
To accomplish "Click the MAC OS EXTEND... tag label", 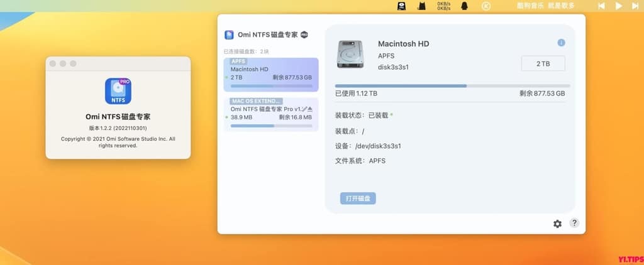I will [x=257, y=101].
